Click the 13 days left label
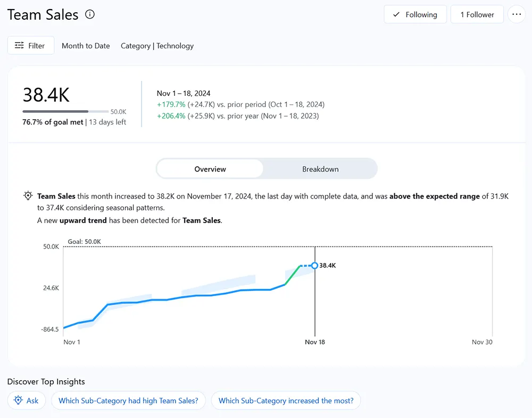Viewport: 532px width, 418px height. 107,122
